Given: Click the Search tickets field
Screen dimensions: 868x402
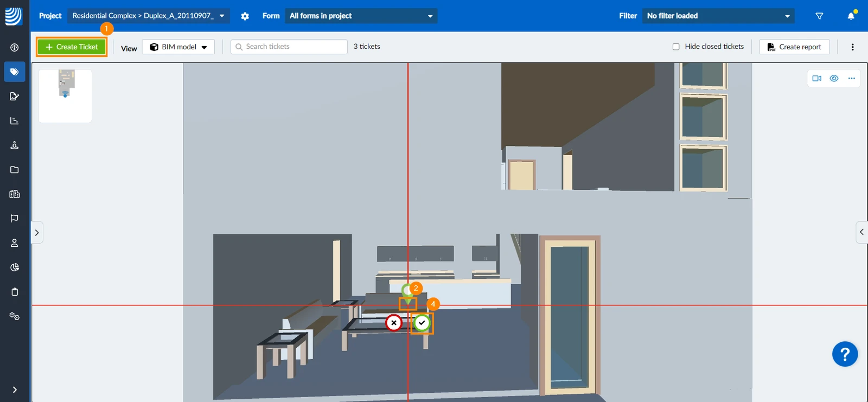Looking at the screenshot, I should click(x=289, y=47).
